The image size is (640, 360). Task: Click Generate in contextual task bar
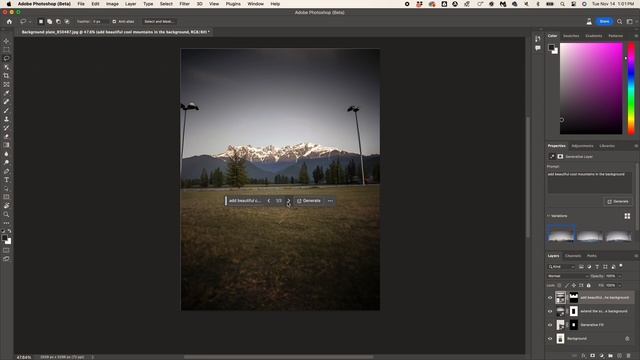coord(309,201)
